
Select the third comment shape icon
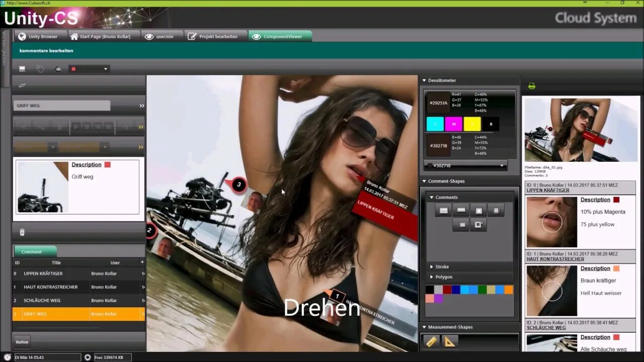point(478,211)
